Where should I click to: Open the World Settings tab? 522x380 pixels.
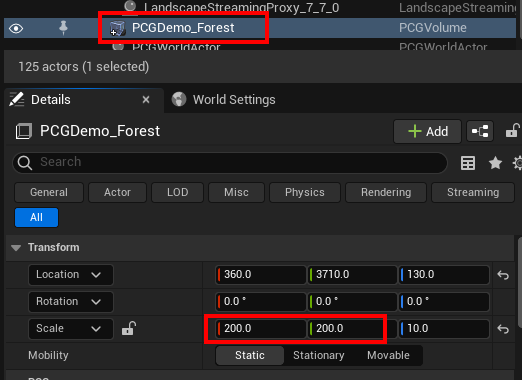[x=223, y=100]
